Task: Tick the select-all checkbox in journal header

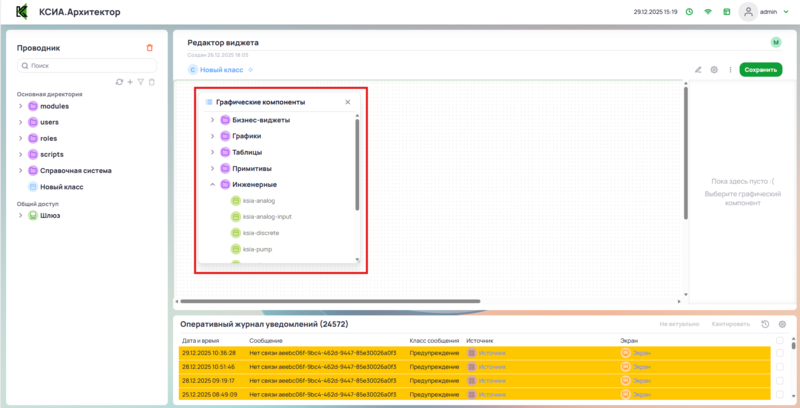Action: coord(780,340)
